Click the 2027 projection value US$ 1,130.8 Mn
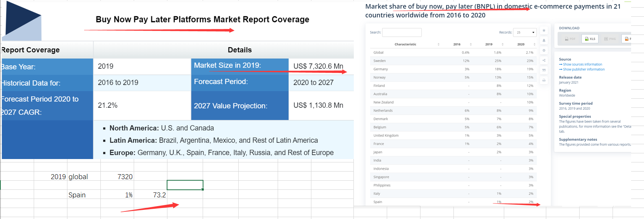This screenshot has width=644, height=219. click(x=318, y=106)
